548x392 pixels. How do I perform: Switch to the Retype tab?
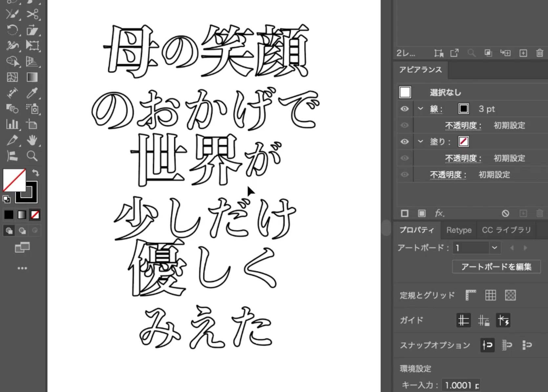[459, 230]
